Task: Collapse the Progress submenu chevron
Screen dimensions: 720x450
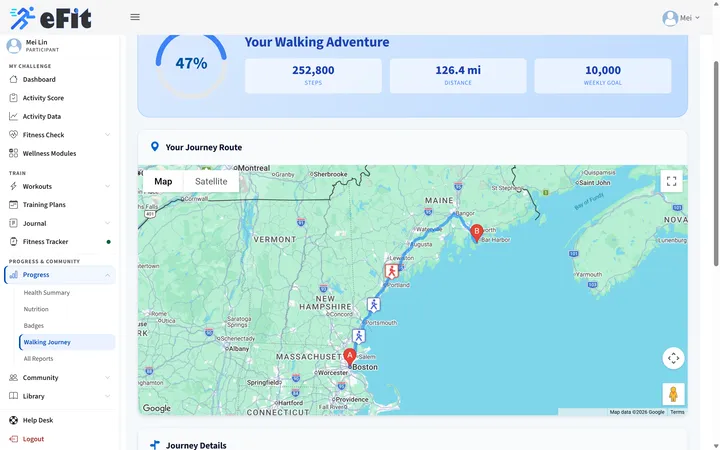Action: click(107, 275)
